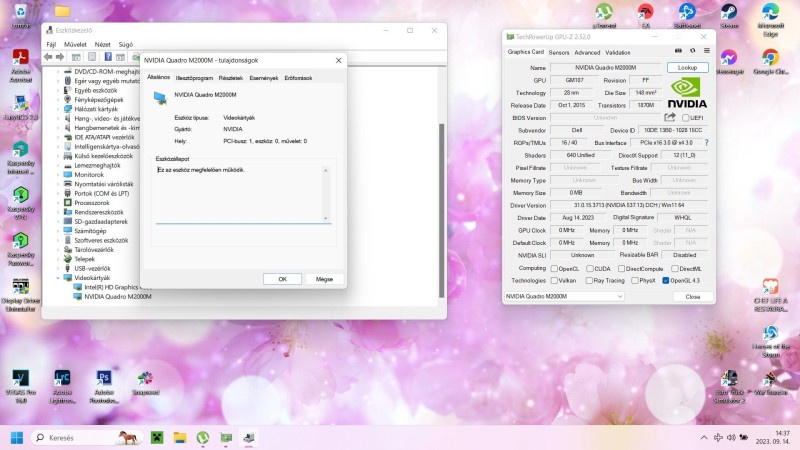Expand the Processzorok tree node
Viewport: 800px width, 450px height.
[58, 203]
